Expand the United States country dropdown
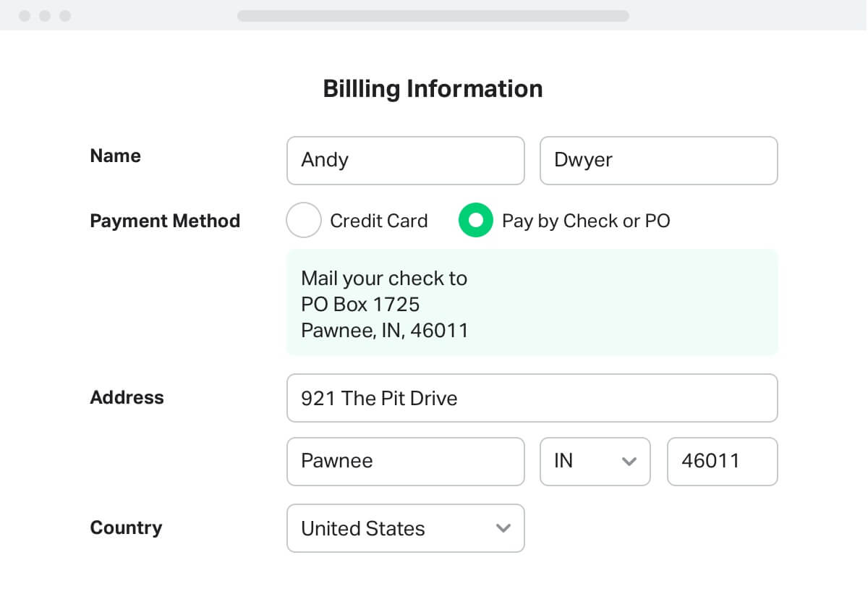This screenshot has width=868, height=602. pos(405,528)
